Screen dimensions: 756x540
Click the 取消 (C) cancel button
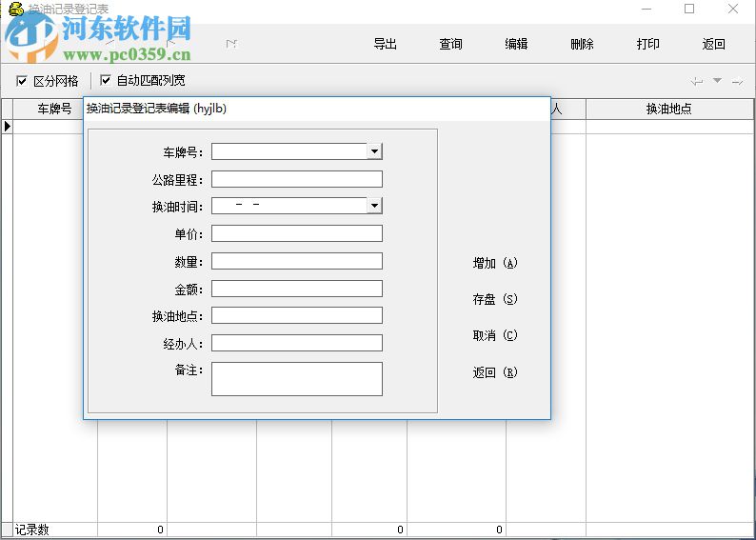click(495, 335)
